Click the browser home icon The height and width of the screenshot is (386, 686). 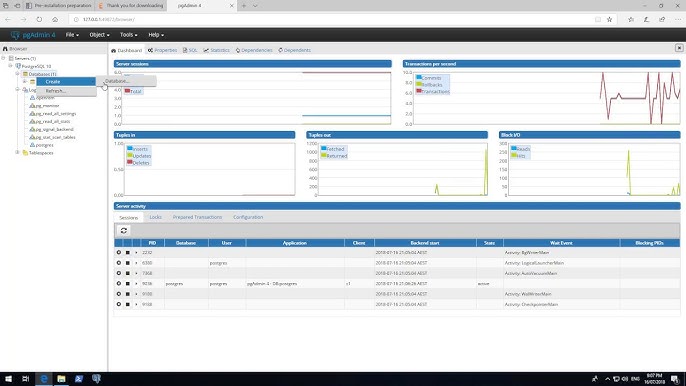(x=55, y=19)
